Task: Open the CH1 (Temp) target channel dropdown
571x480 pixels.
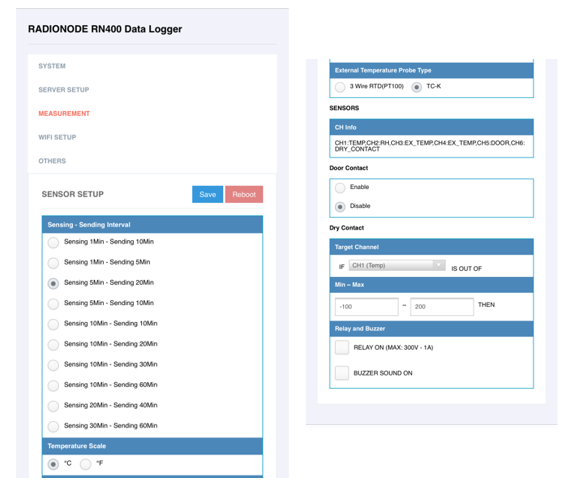Action: pos(397,265)
